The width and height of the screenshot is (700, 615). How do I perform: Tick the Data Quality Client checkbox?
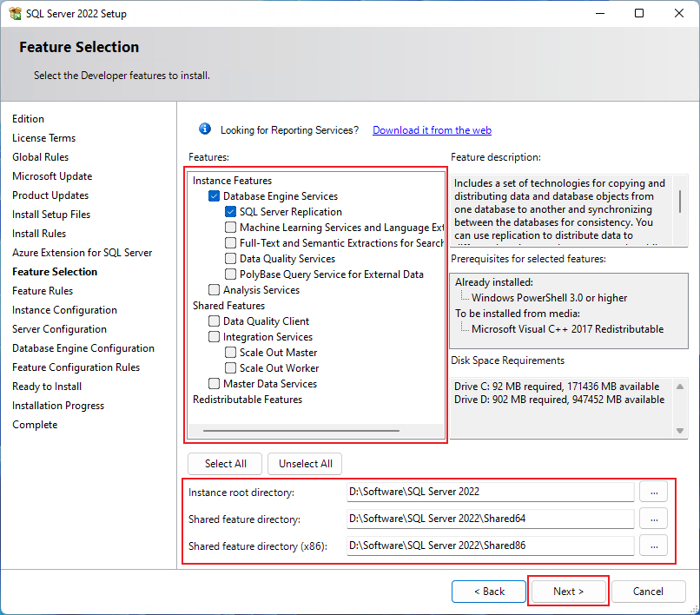pos(214,321)
